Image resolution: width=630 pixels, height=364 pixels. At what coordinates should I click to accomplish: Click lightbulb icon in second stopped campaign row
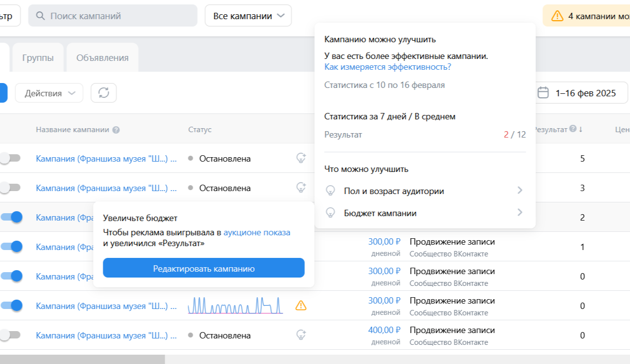pyautogui.click(x=301, y=188)
